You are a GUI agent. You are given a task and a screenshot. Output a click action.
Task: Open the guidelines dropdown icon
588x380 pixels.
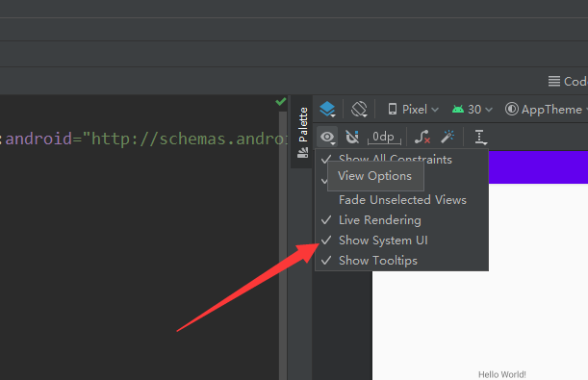[x=480, y=137]
